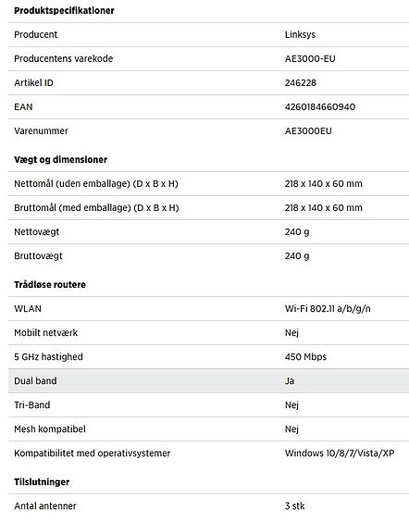Click the Bruttovægt row label
The height and width of the screenshot is (532, 409).
38,256
